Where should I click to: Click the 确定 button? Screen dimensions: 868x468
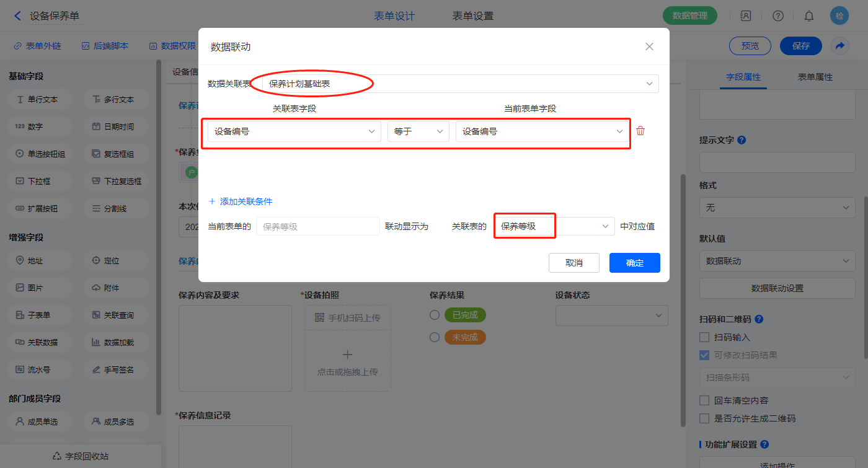(x=634, y=263)
